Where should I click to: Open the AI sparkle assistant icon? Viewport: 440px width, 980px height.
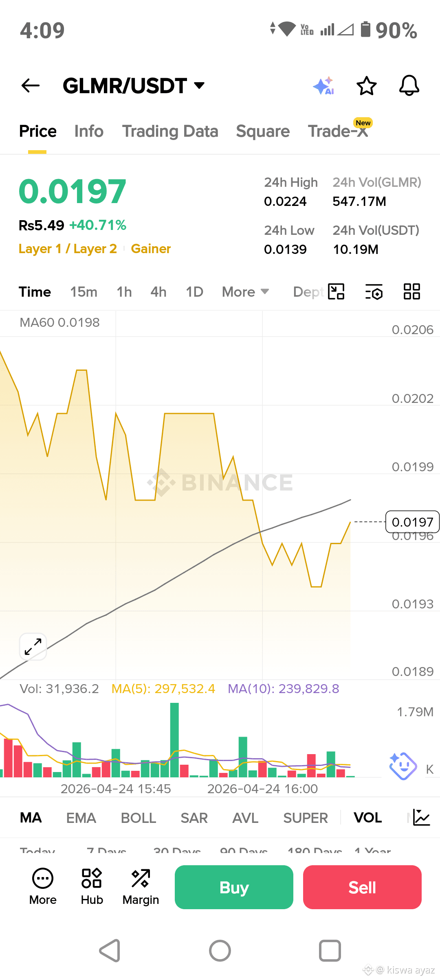click(x=324, y=86)
